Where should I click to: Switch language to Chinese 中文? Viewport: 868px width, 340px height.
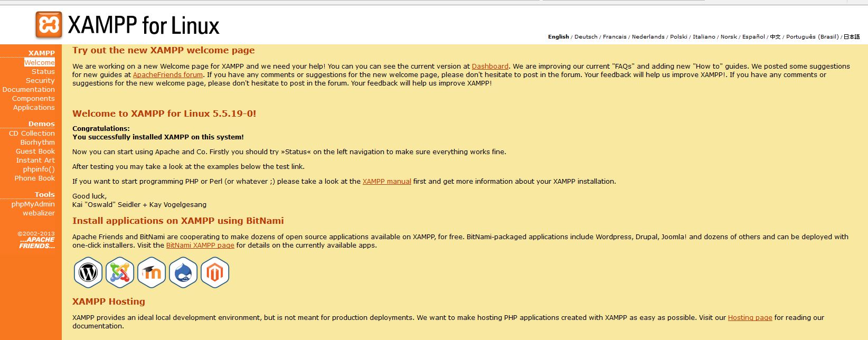[x=775, y=36]
